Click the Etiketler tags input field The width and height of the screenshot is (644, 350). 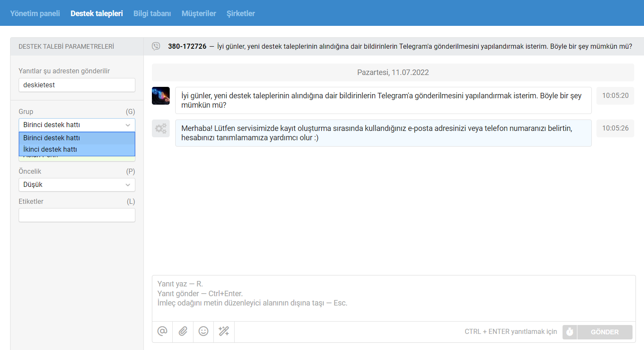pyautogui.click(x=77, y=215)
